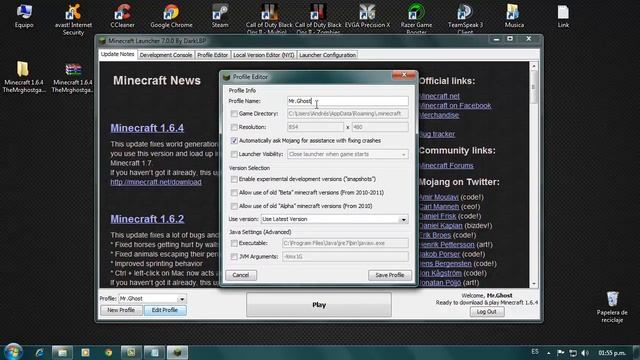640x360 pixels.
Task: Click the Log Out button
Action: (487, 312)
